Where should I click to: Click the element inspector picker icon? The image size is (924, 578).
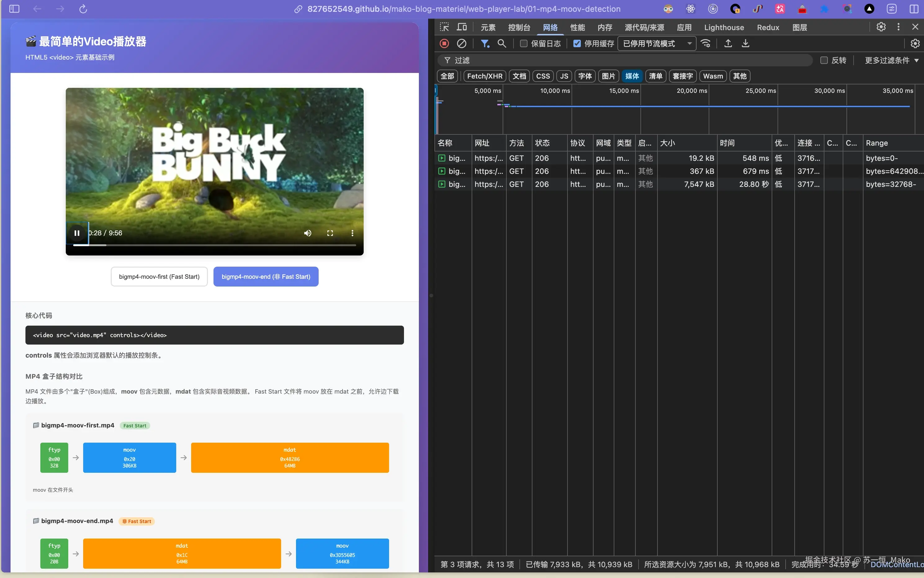[444, 27]
